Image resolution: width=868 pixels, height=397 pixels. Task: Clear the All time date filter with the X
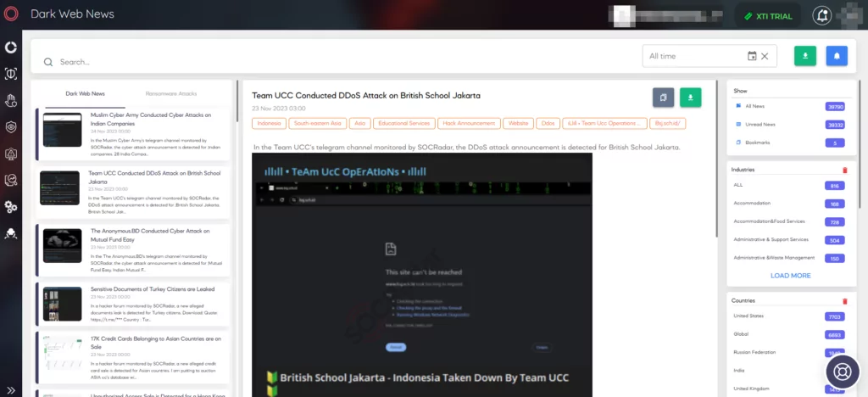tap(765, 56)
